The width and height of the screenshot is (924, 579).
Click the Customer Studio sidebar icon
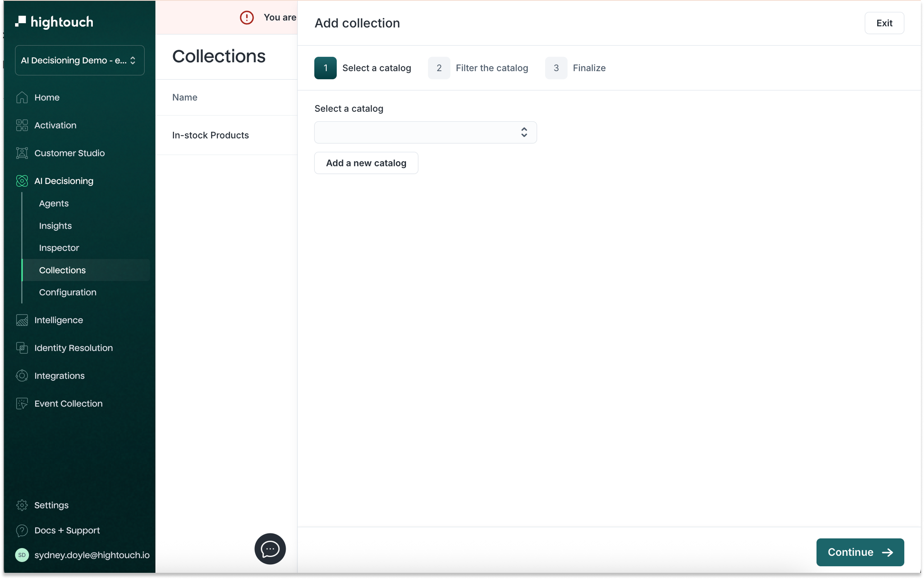pyautogui.click(x=22, y=153)
